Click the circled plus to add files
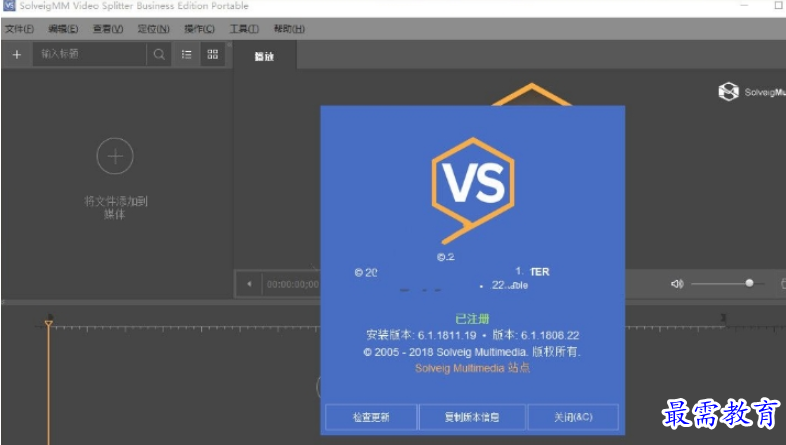The image size is (786, 445). tap(115, 156)
